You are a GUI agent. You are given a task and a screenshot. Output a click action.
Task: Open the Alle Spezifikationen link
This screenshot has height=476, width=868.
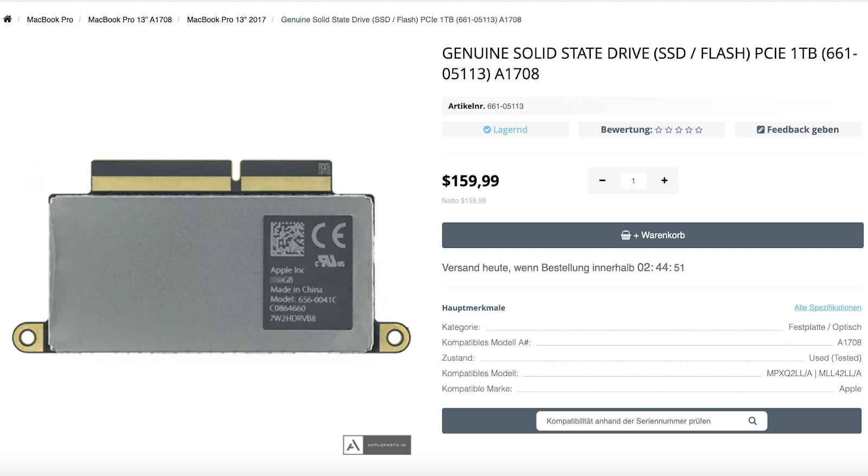(x=828, y=308)
